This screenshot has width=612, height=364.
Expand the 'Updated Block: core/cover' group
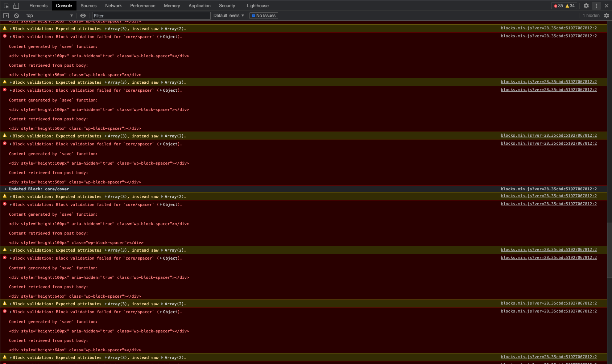[5, 189]
